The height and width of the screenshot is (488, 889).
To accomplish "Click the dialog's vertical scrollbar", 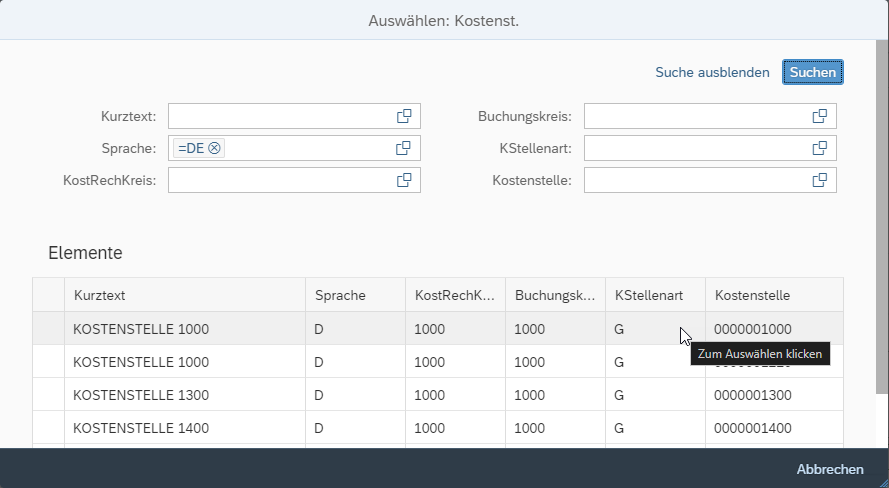I will (882, 215).
